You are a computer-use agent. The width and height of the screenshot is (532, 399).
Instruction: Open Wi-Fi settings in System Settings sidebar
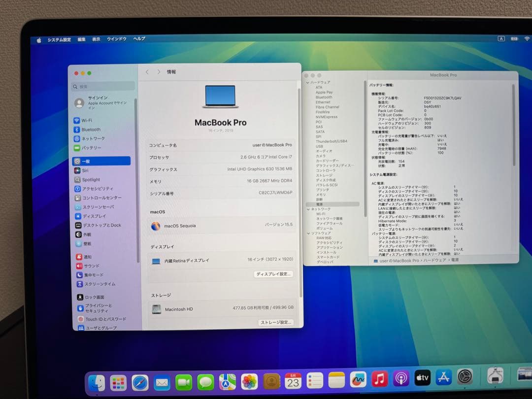point(83,121)
